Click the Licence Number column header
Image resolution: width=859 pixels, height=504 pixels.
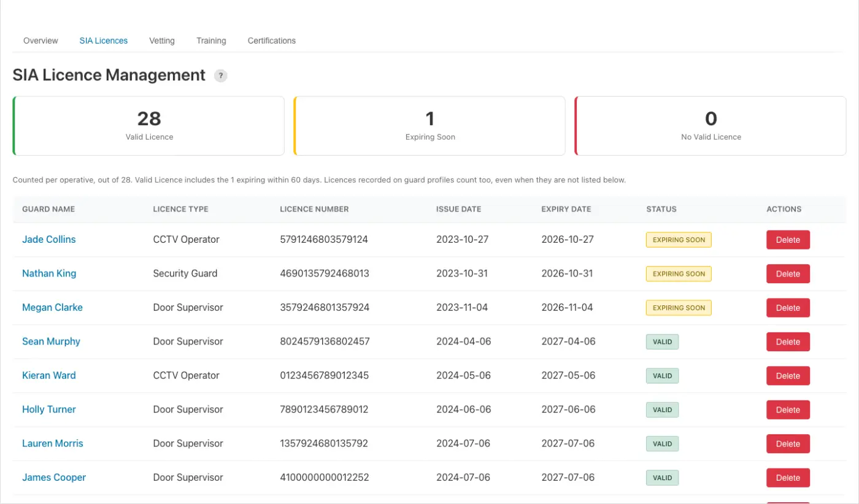(314, 209)
